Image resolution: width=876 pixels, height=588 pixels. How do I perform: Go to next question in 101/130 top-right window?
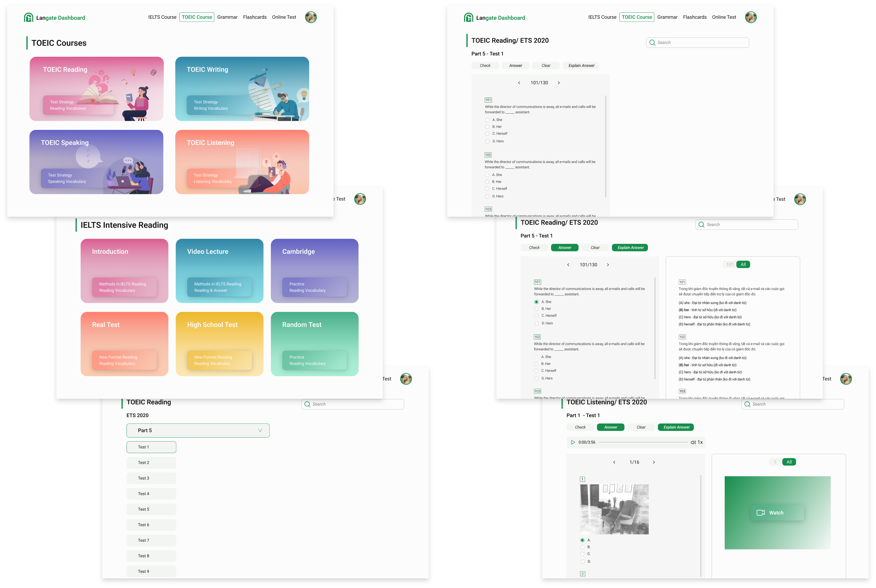pyautogui.click(x=559, y=83)
